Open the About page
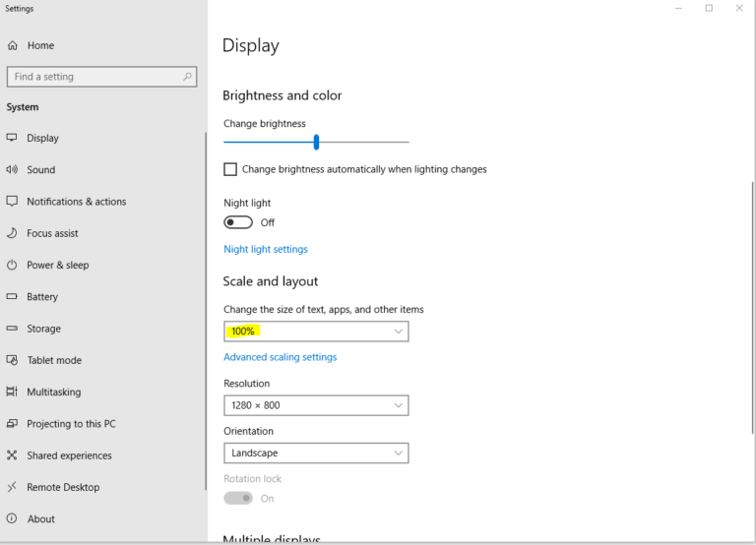756x545 pixels. click(41, 519)
